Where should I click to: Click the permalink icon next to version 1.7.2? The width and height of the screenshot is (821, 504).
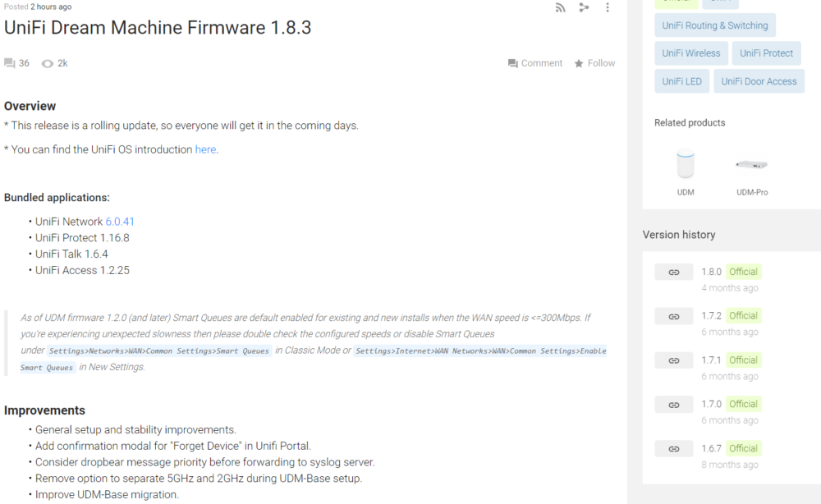pos(673,315)
